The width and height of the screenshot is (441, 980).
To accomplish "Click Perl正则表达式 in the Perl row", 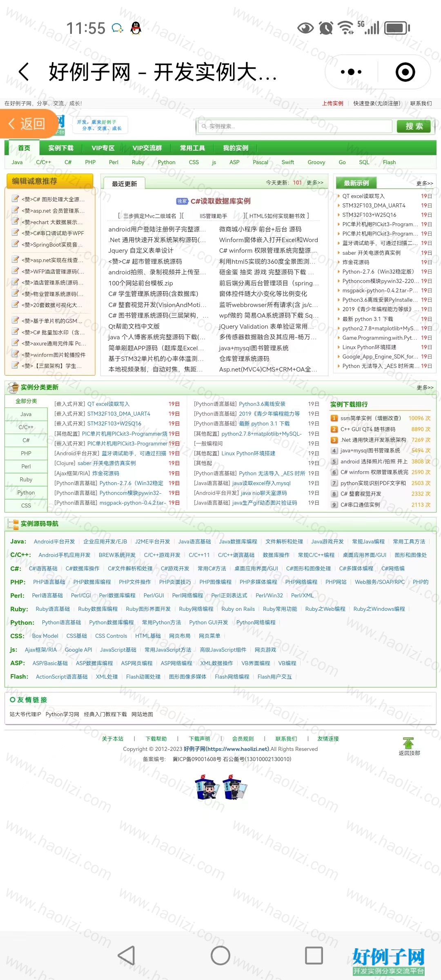I will click(x=229, y=595).
